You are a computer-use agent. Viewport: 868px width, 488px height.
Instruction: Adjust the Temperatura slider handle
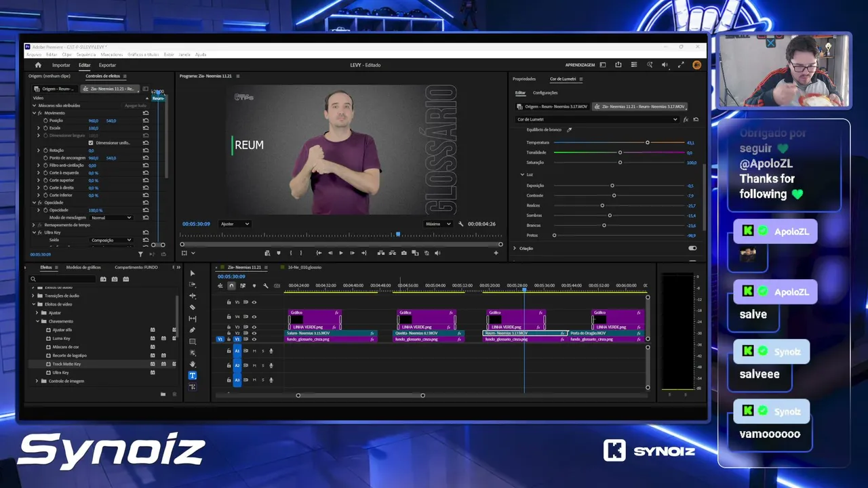pyautogui.click(x=648, y=142)
